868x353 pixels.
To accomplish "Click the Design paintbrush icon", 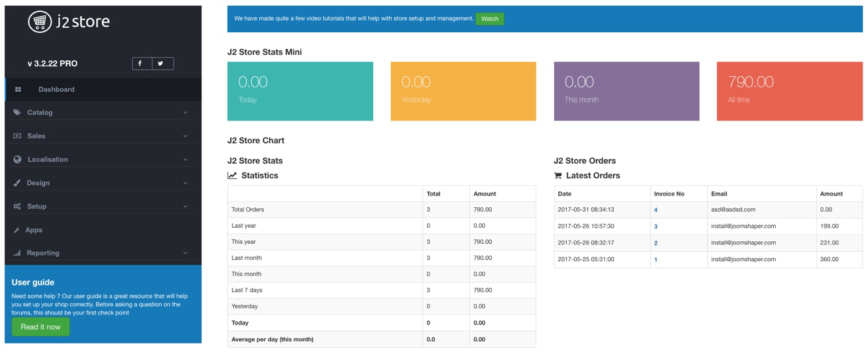I will (17, 183).
